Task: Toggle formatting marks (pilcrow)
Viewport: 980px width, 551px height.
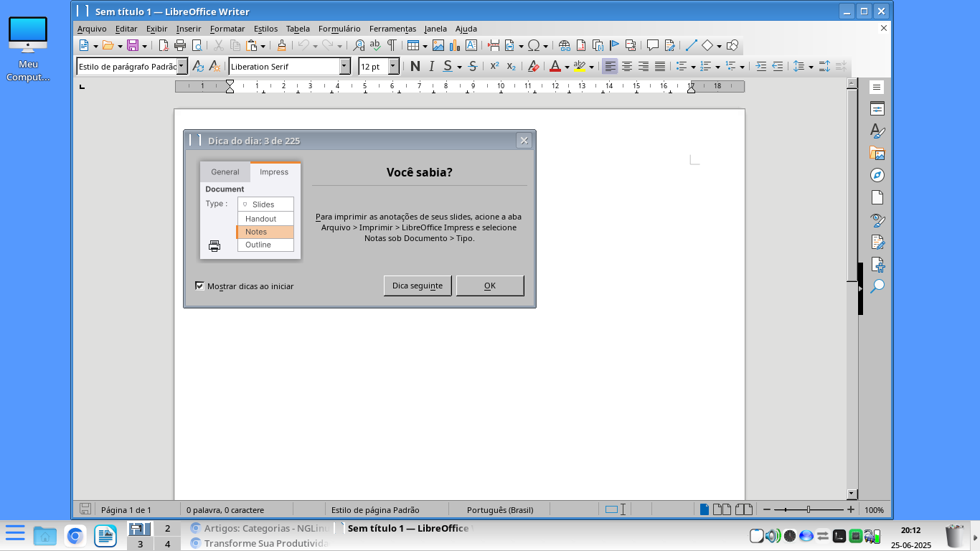Action: tap(392, 45)
